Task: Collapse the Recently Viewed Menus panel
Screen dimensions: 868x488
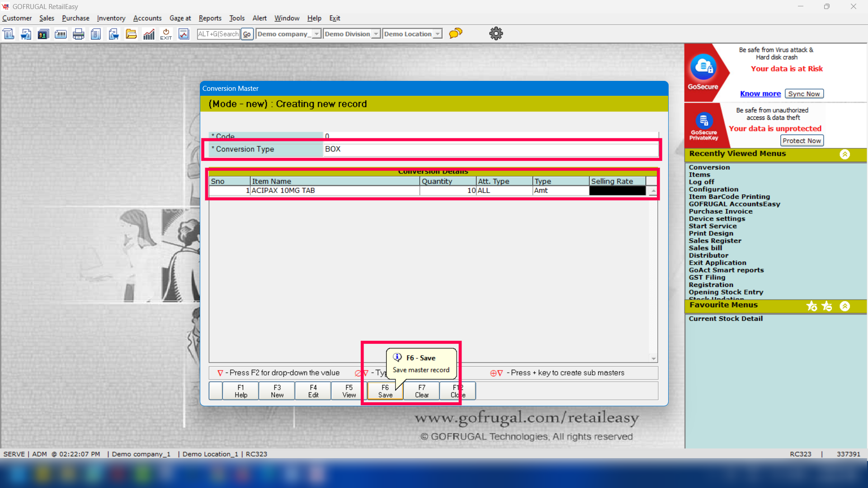Action: [844, 154]
